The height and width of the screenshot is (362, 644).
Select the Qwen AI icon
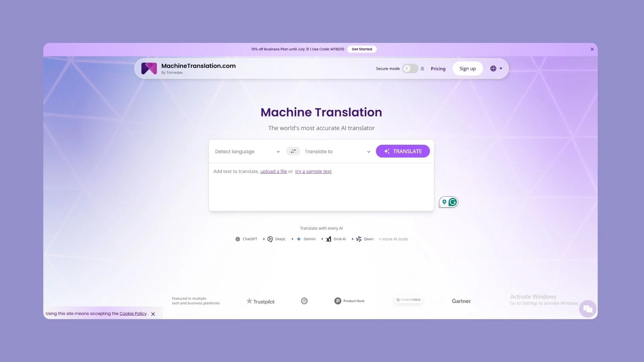[359, 239]
